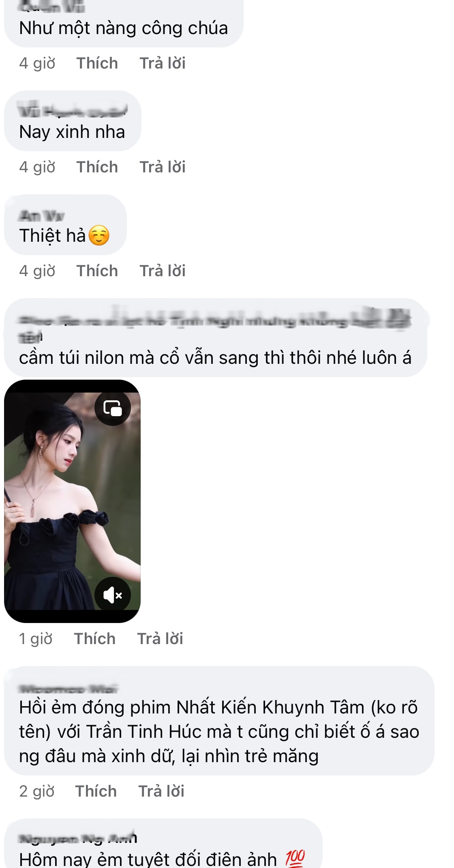Open blurred author name above 'Thiệt hả'
This screenshot has height=868, width=454.
(42, 215)
